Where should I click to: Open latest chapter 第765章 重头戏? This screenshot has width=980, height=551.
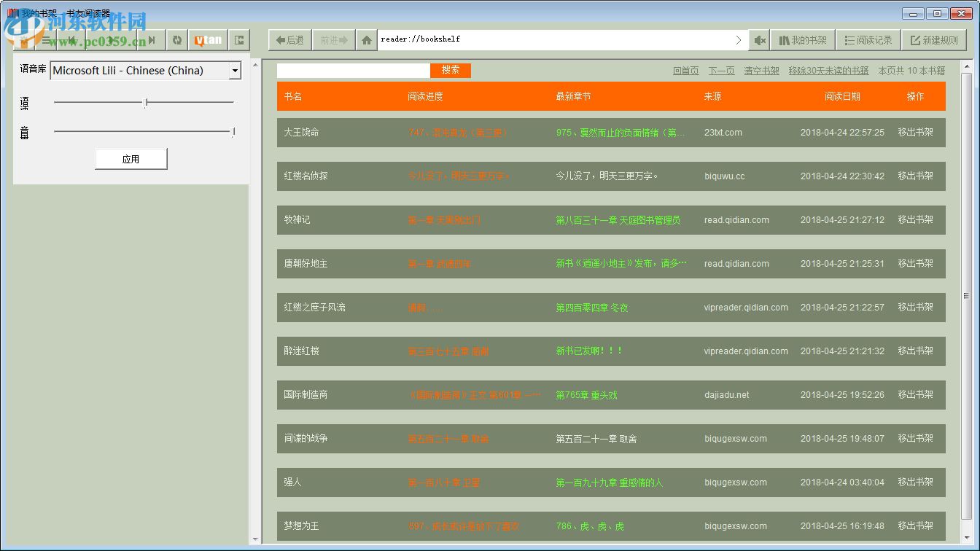click(x=586, y=395)
